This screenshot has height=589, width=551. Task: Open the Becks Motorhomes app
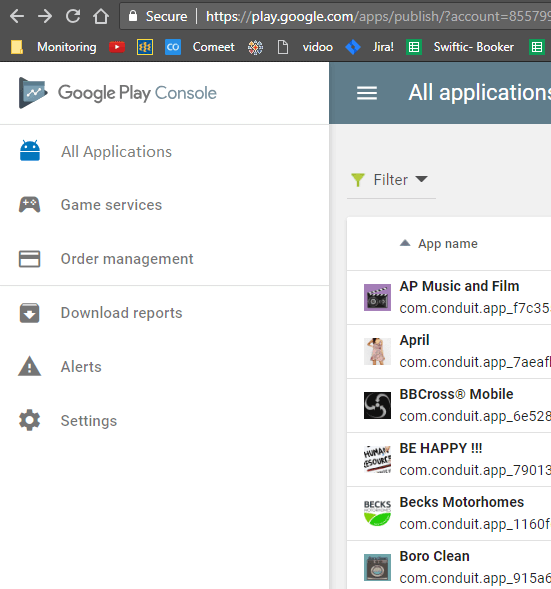point(462,502)
